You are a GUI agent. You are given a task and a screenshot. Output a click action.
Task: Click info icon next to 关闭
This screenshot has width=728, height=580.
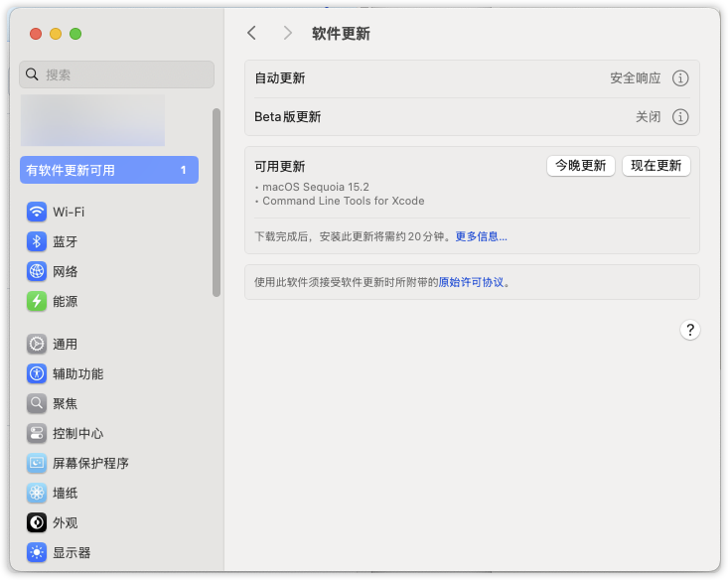click(680, 116)
